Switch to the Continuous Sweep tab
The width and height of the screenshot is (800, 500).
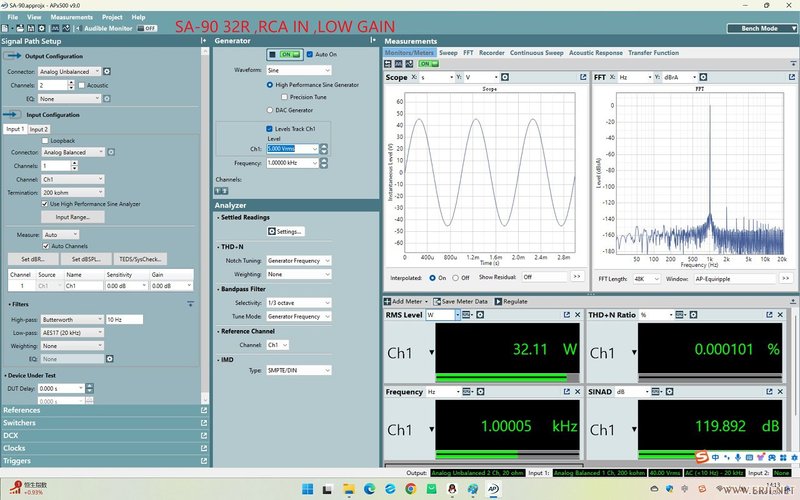tap(538, 53)
